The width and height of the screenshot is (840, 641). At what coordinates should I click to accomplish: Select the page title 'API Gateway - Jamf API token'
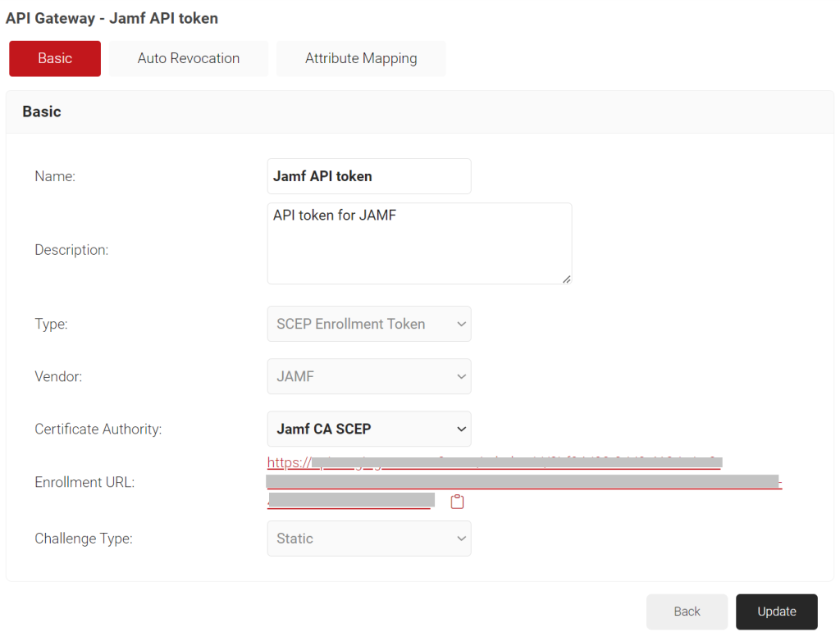point(112,18)
